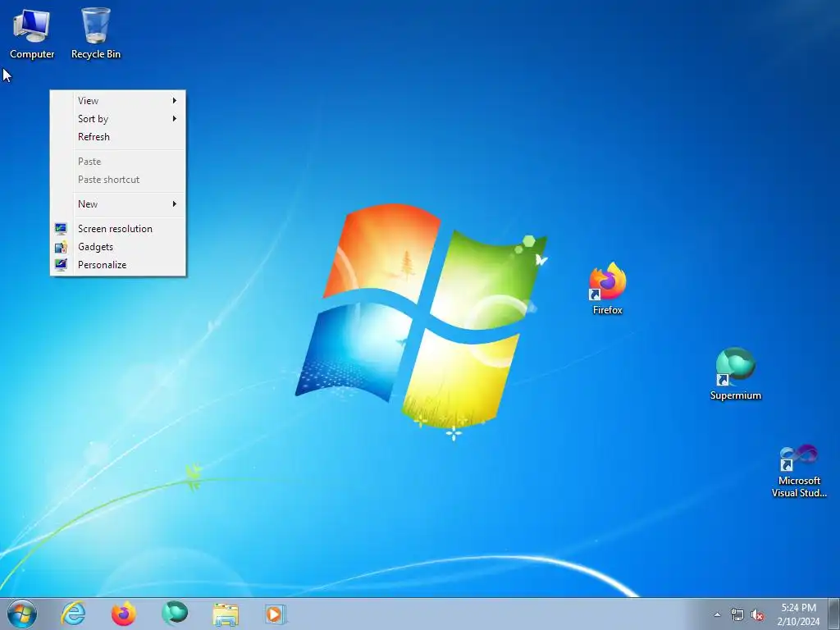Choose Personalize in the context menu

point(118,265)
